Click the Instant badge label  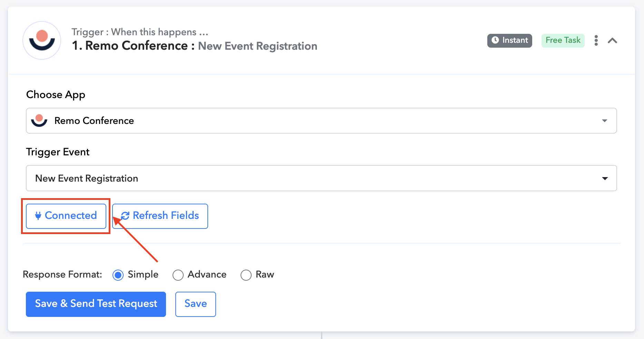(515, 40)
